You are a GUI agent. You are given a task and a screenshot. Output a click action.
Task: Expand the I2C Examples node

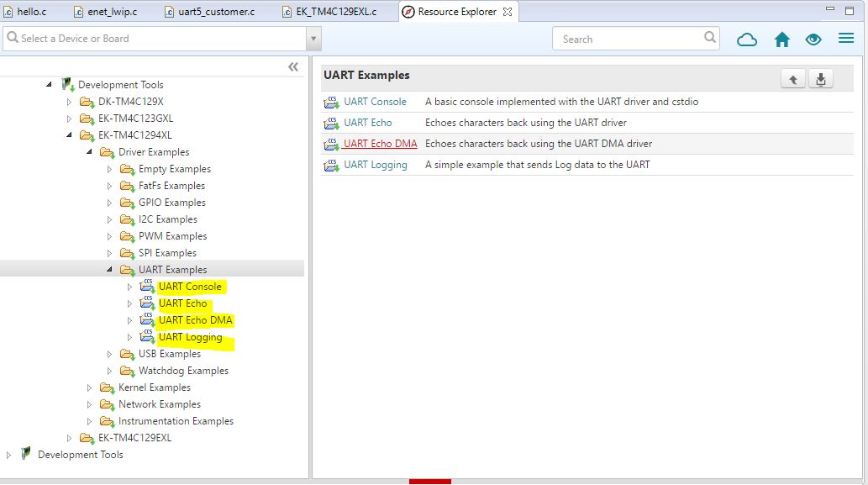tap(109, 219)
